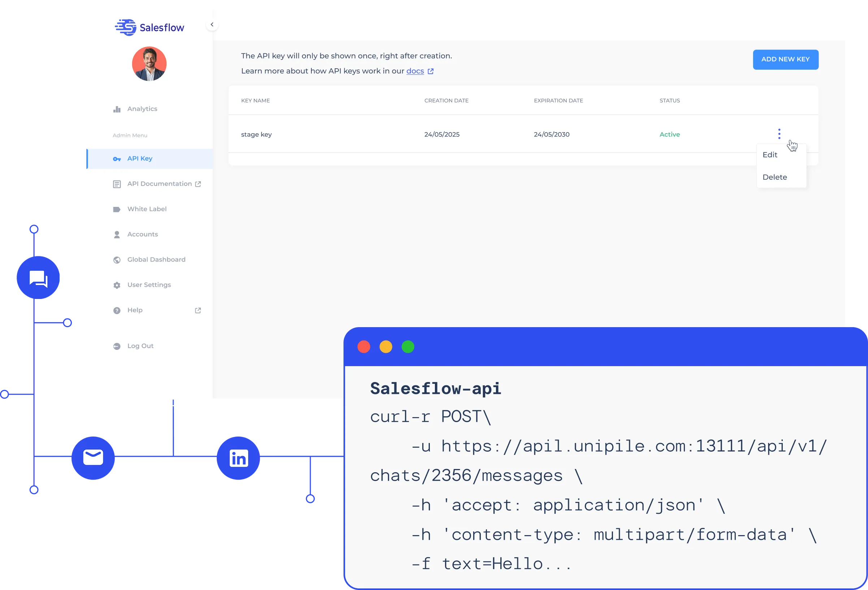Viewport: 868px width, 590px height.
Task: Click the -f text=Hello... code line
Action: click(491, 564)
